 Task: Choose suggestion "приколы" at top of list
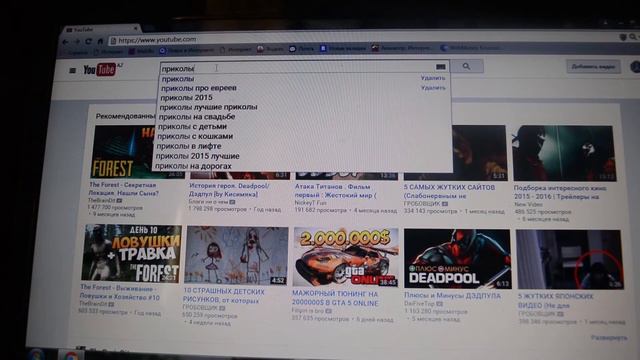coord(178,79)
